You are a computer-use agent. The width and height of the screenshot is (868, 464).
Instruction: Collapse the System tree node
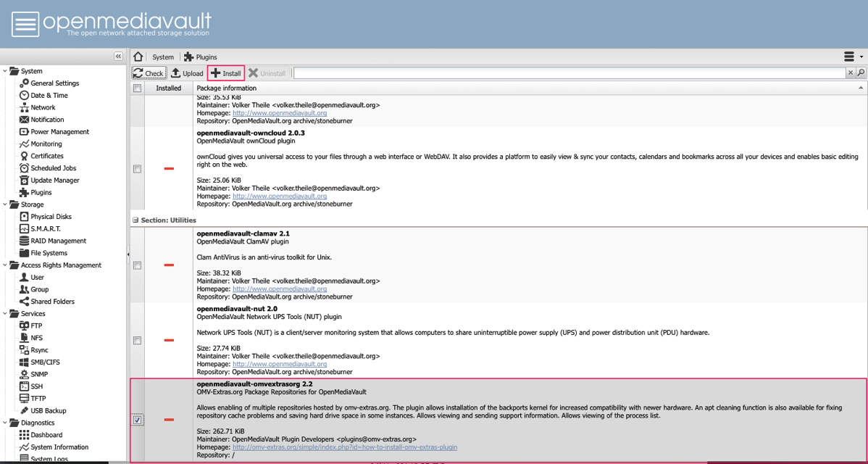click(x=6, y=71)
